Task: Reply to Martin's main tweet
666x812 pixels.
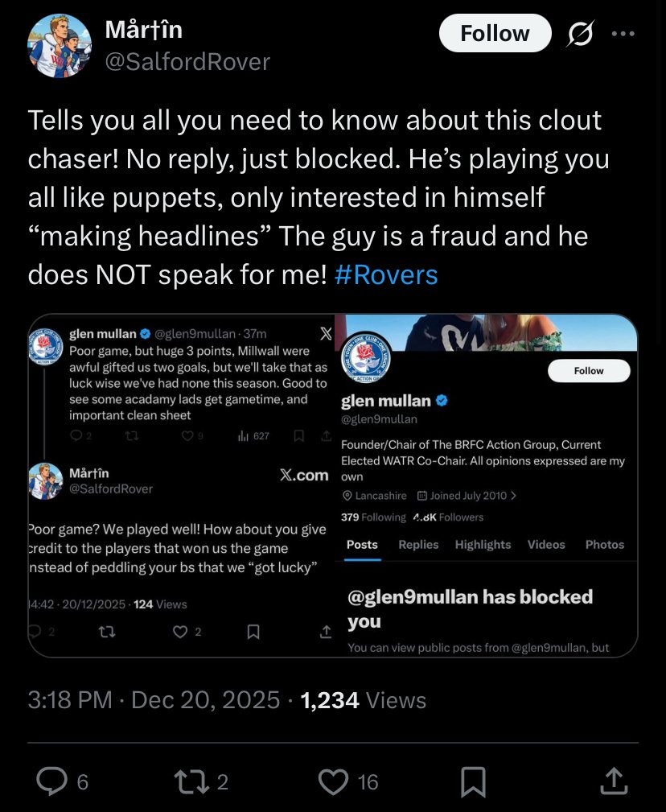Action: [x=53, y=781]
